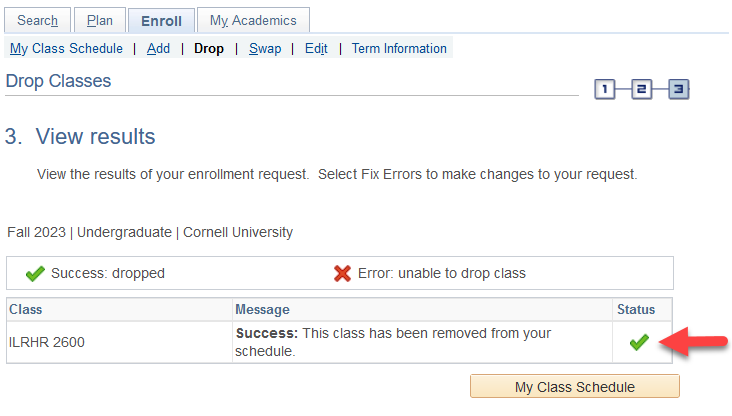The height and width of the screenshot is (416, 732).
Task: Click the Add enrollment link
Action: point(158,48)
